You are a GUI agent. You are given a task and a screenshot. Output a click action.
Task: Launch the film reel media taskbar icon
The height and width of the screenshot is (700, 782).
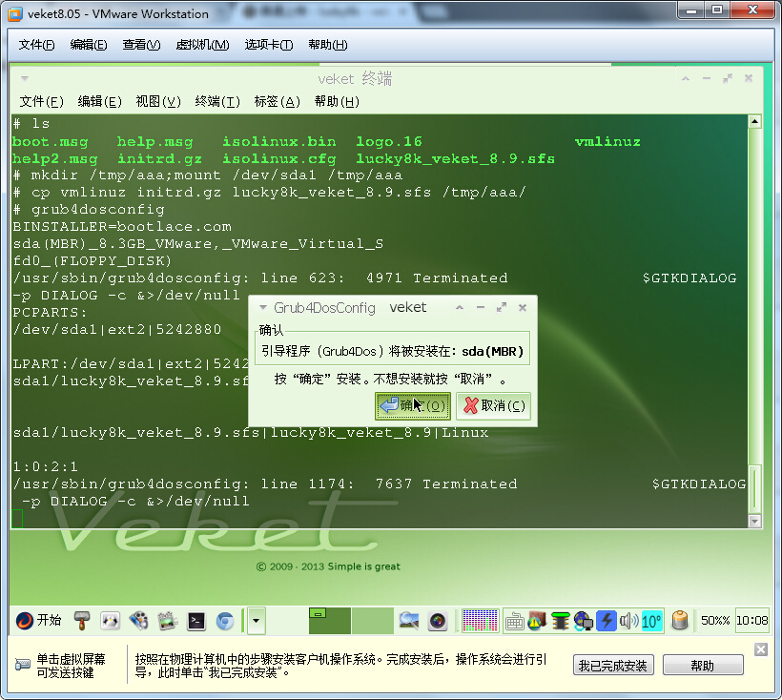click(138, 621)
